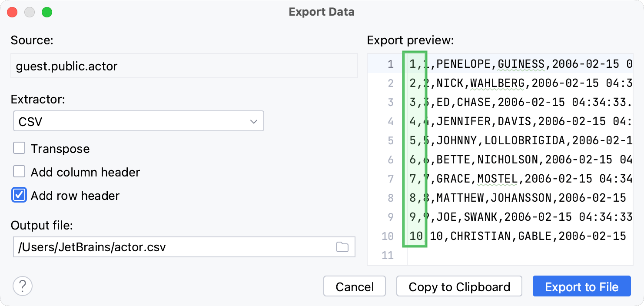The height and width of the screenshot is (306, 644).
Task: Copy the export preview to clipboard
Action: coord(459,286)
